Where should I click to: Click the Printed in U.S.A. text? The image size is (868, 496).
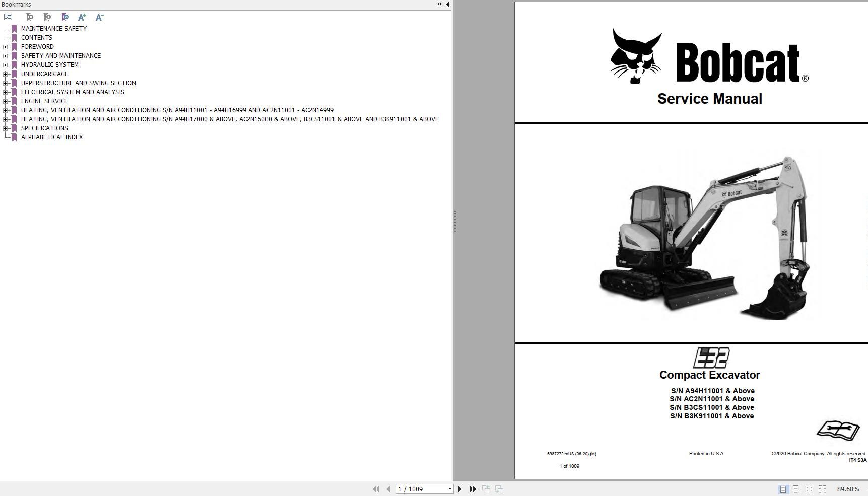point(707,454)
